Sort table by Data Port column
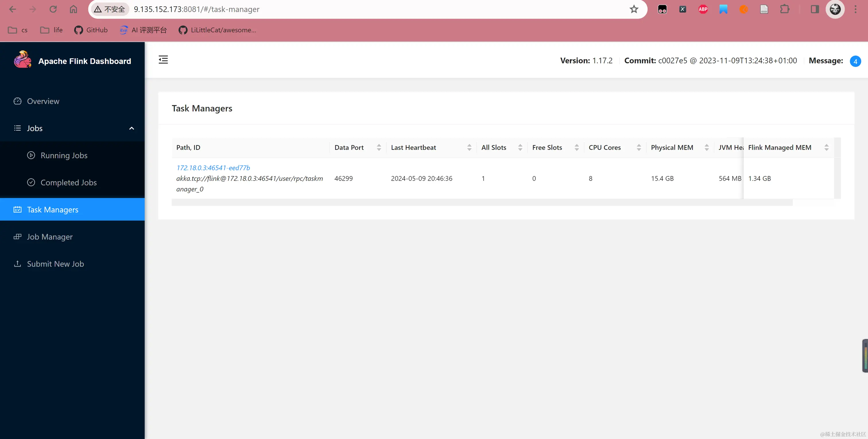The width and height of the screenshot is (868, 439). click(379, 147)
